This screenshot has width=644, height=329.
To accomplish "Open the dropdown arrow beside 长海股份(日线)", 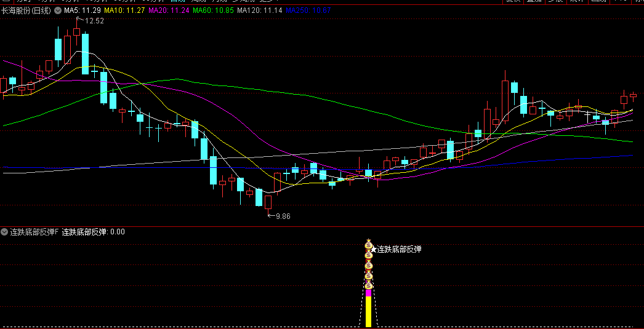I will tap(58, 10).
